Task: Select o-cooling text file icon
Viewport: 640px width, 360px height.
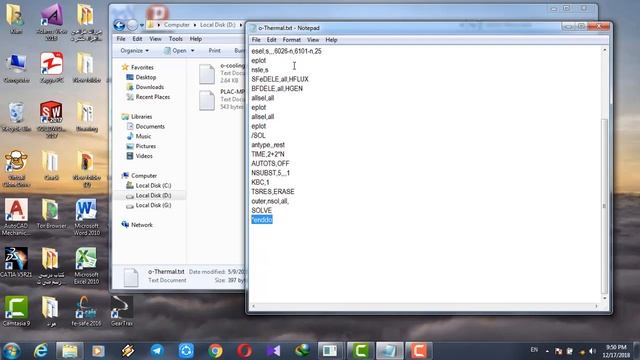Action: pyautogui.click(x=207, y=74)
